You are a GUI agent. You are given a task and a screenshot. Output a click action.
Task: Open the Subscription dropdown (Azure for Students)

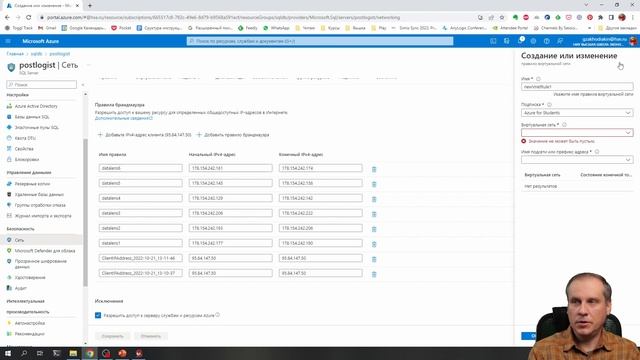pos(577,113)
